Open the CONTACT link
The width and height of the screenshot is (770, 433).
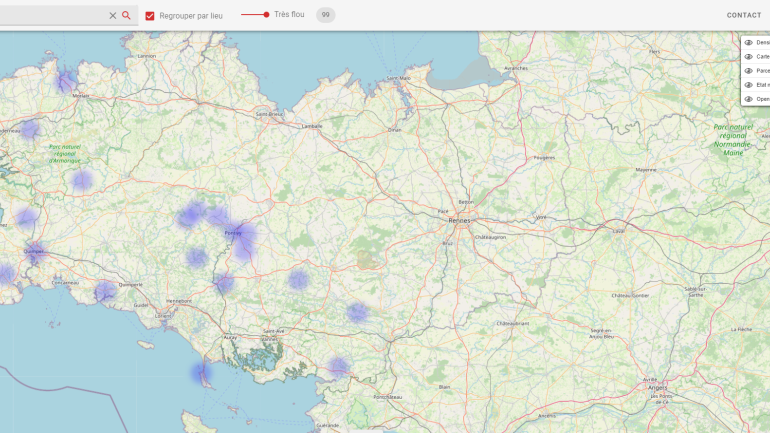click(744, 15)
